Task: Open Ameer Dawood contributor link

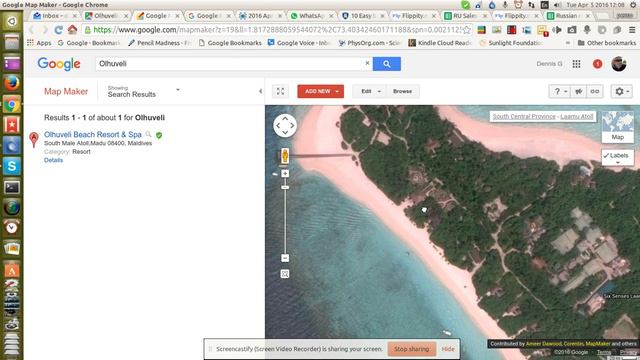Action: (x=544, y=344)
